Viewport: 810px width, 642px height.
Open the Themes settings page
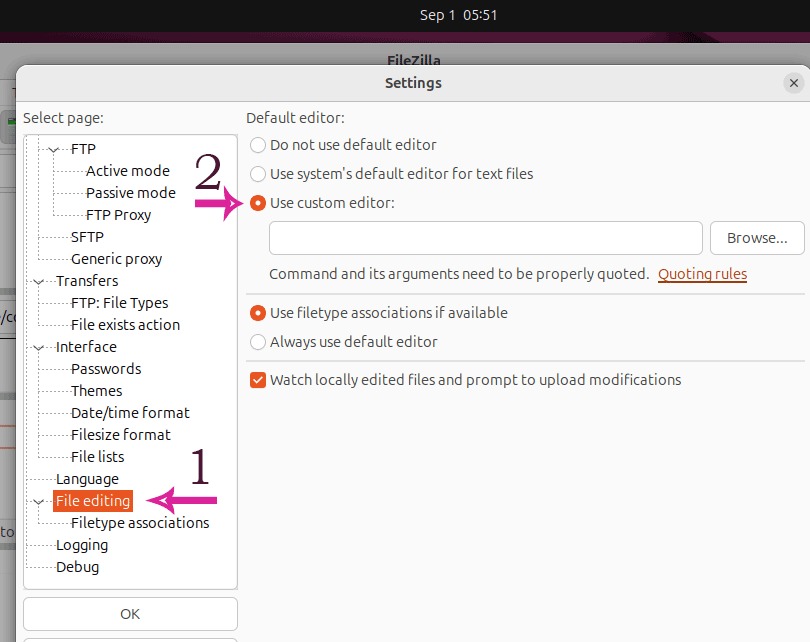point(97,391)
